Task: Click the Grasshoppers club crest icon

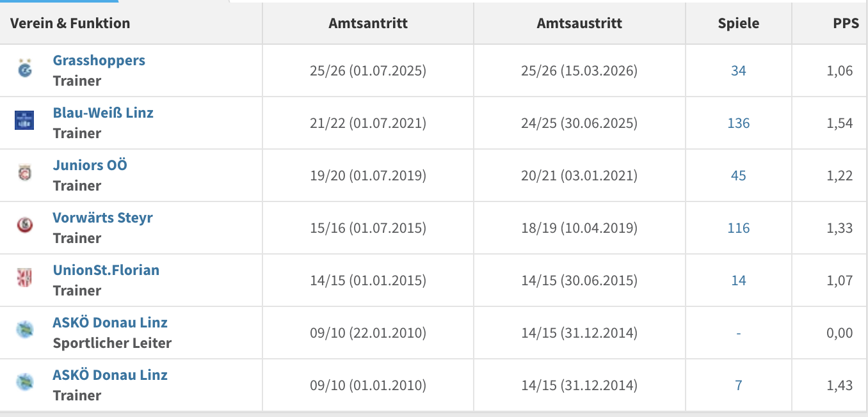Action: [x=24, y=68]
